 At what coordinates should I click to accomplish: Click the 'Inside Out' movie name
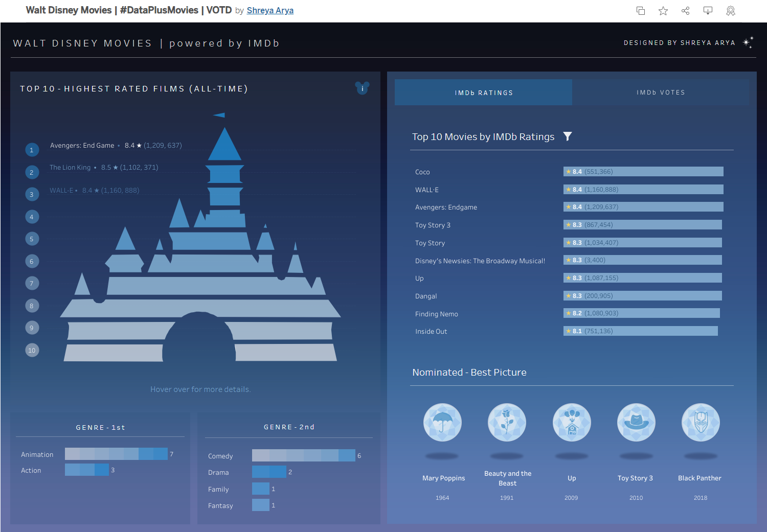pyautogui.click(x=431, y=332)
